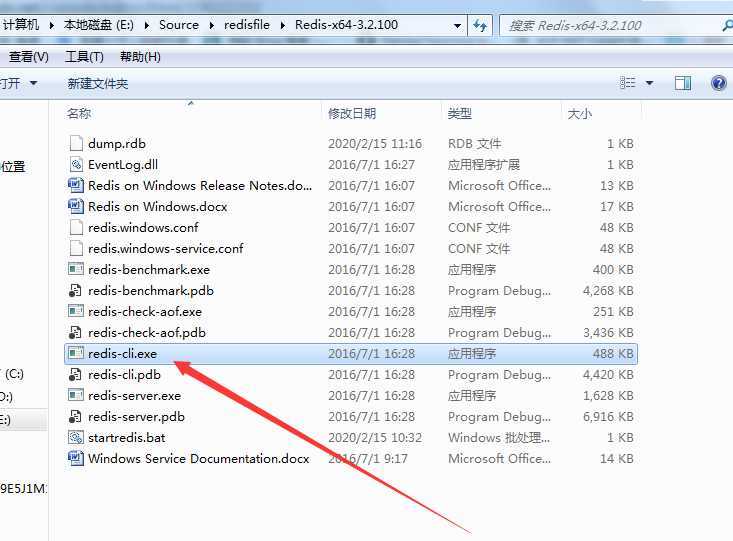Image resolution: width=733 pixels, height=541 pixels.
Task: Click the 新建文件夹 button
Action: click(x=98, y=84)
